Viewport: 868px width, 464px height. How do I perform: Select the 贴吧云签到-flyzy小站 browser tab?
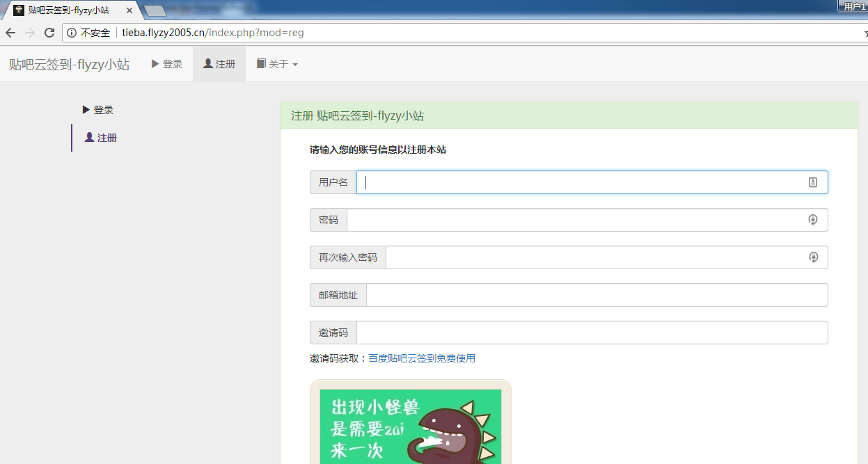(72, 10)
